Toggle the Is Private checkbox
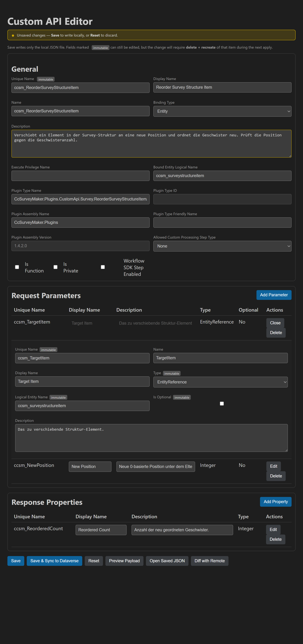303x644 pixels. 55,267
